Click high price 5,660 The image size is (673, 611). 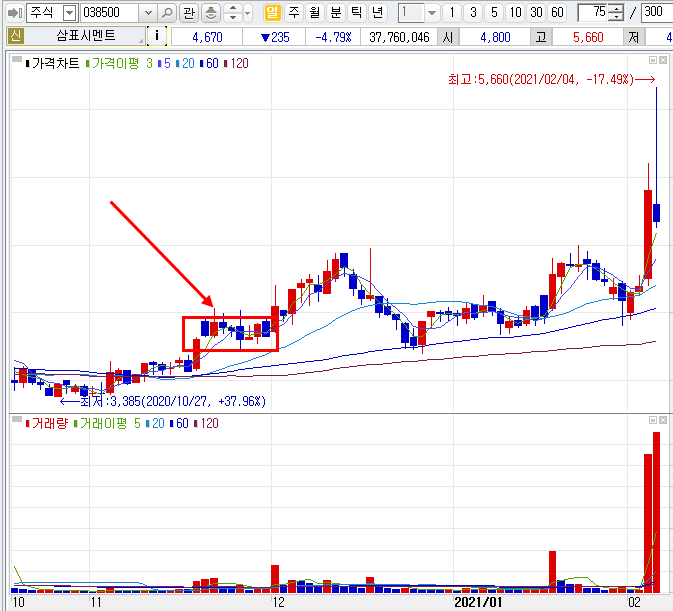click(x=588, y=37)
